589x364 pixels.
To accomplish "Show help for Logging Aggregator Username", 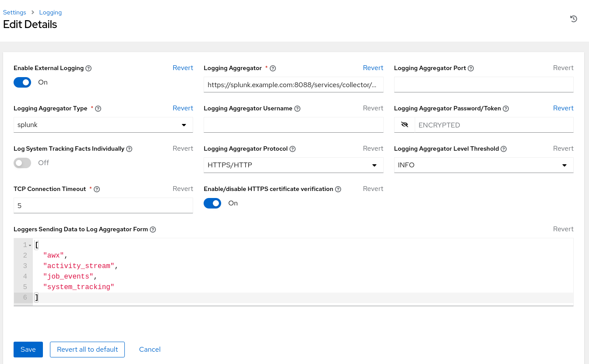I will click(x=297, y=109).
